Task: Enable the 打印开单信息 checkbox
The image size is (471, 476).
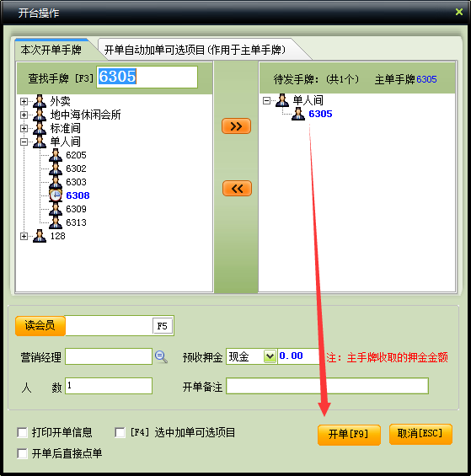Action: pos(22,432)
